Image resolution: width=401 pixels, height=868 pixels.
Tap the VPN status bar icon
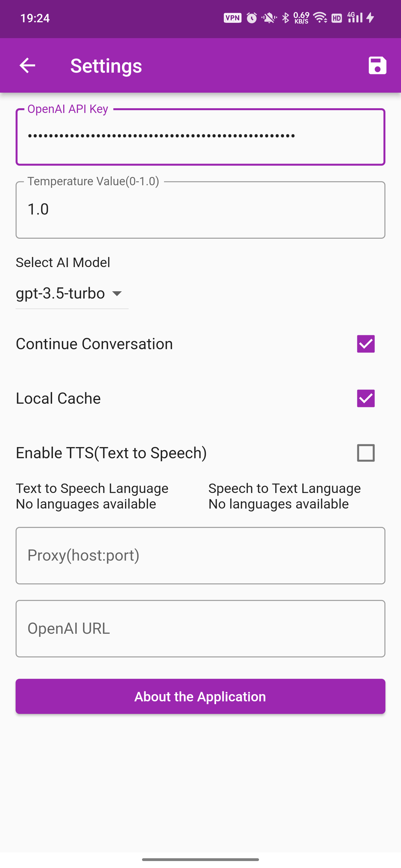tap(232, 18)
